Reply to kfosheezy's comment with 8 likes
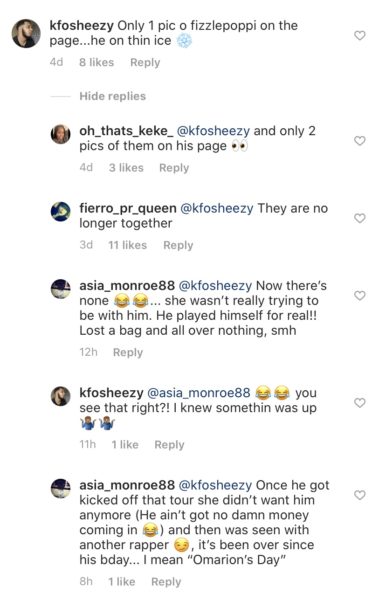 (x=145, y=62)
